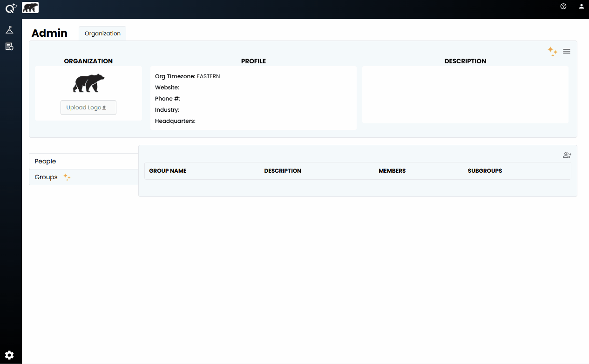Click the orange sparkles icon in organization panel
The width and height of the screenshot is (589, 364).
click(552, 51)
